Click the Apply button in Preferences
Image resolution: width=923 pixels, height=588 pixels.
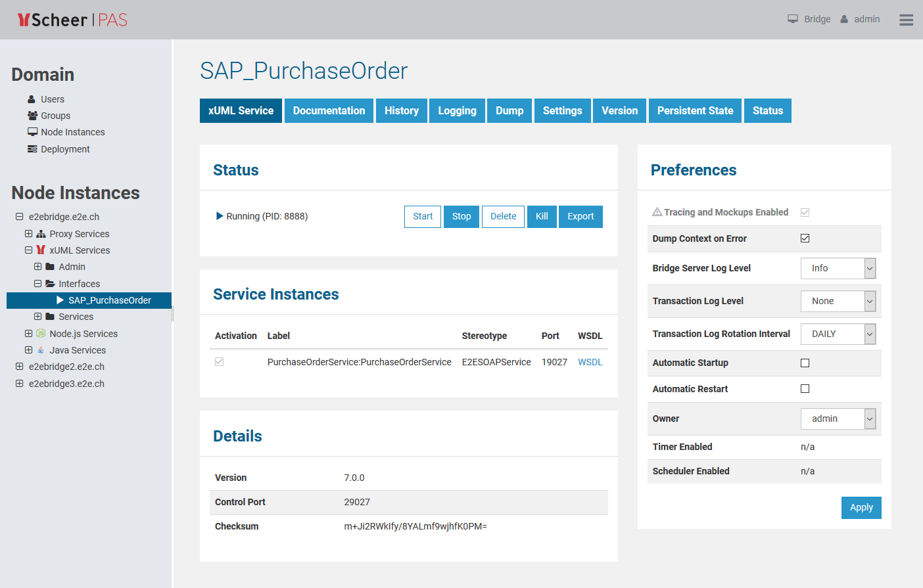click(861, 507)
